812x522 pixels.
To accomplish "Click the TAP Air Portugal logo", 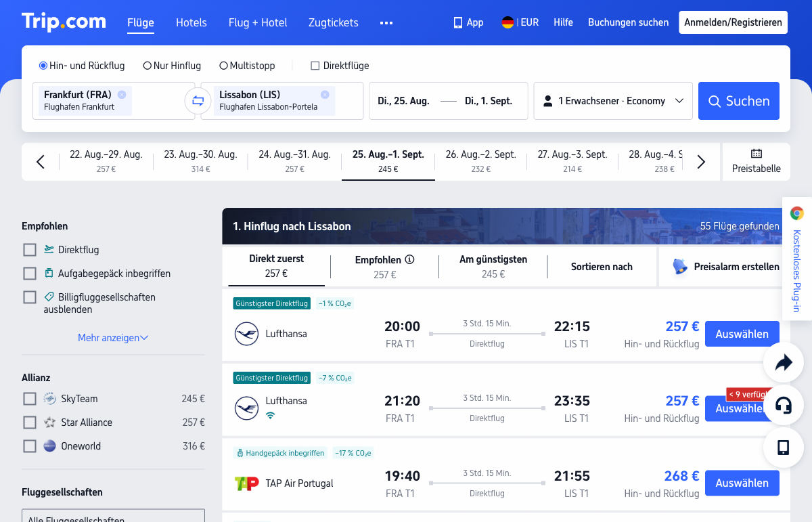I will click(x=246, y=483).
